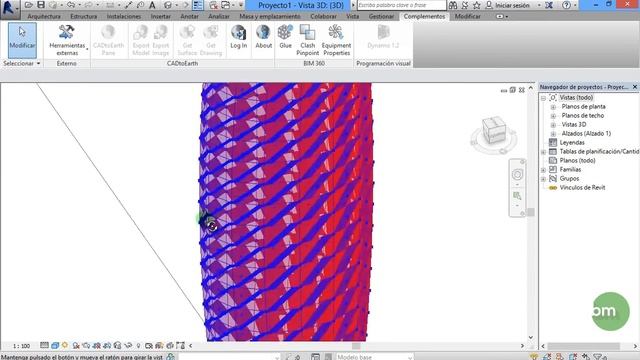This screenshot has width=640, height=360.
Task: Select Planos (todo) in project browser
Action: (577, 161)
